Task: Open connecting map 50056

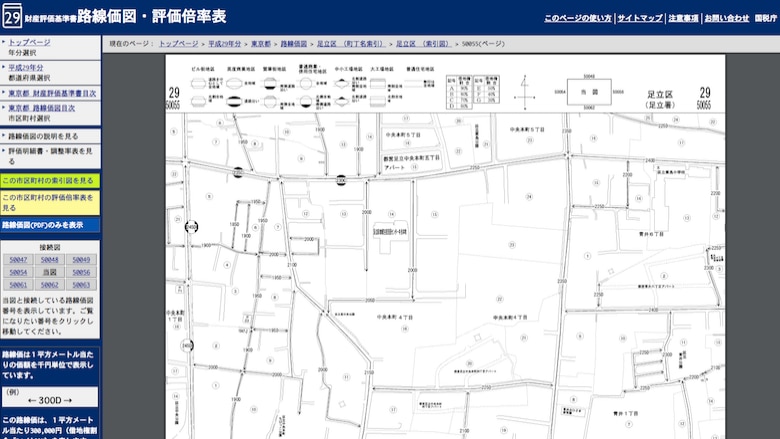Action: (x=81, y=272)
